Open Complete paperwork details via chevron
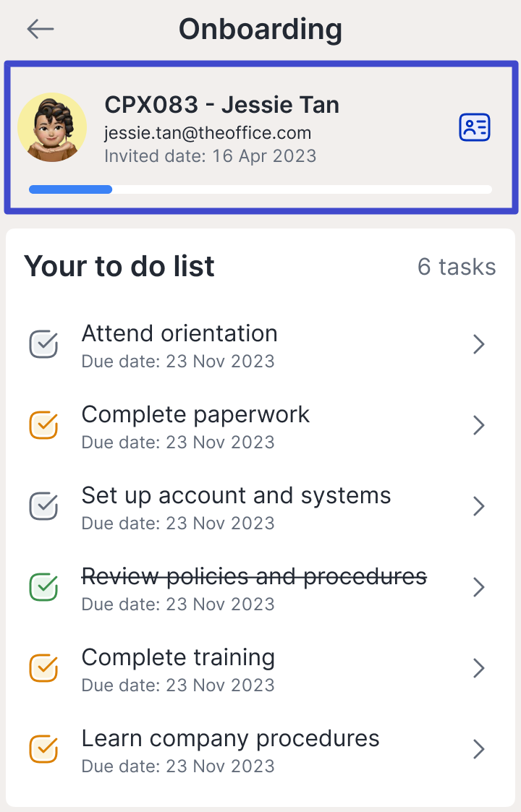Screen dimensions: 521x812 pyautogui.click(x=478, y=425)
